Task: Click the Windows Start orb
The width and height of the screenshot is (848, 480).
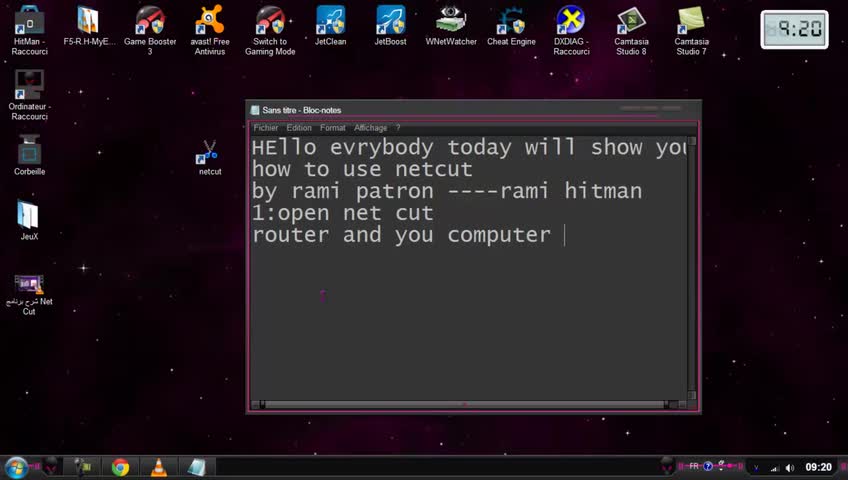Action: pyautogui.click(x=16, y=467)
